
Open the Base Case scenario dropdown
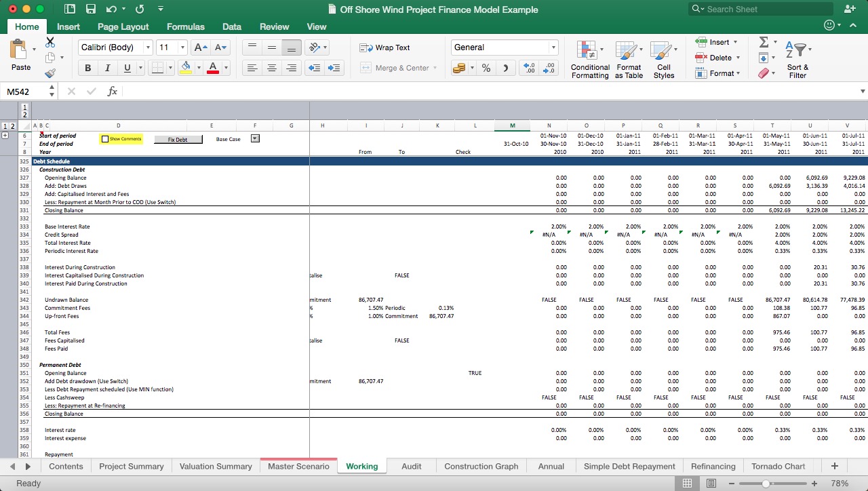point(256,138)
